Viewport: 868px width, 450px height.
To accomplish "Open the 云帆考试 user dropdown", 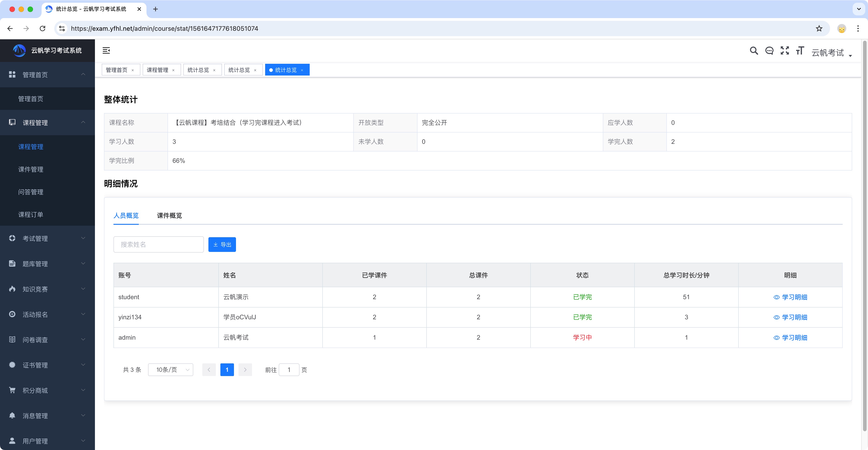I will coord(832,53).
